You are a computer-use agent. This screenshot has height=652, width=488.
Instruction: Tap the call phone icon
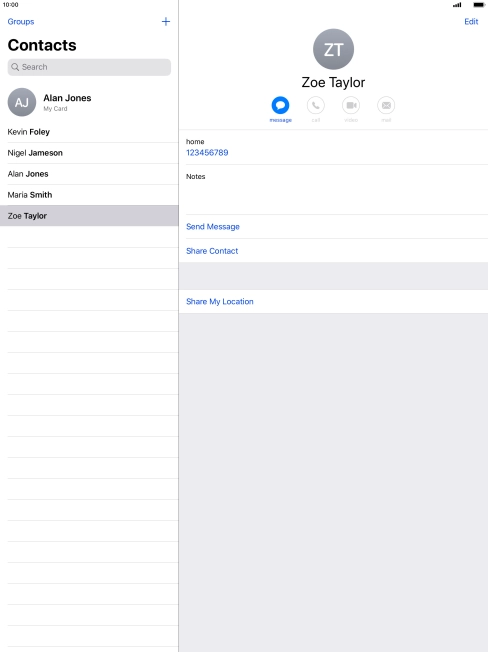(315, 105)
